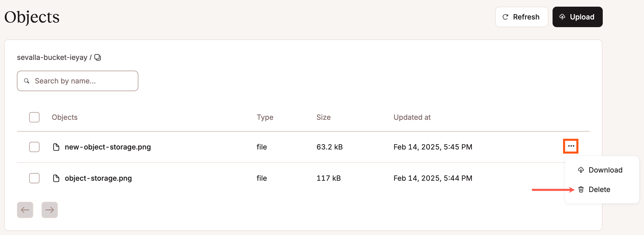This screenshot has height=235, width=644.
Task: Select the file icon next to new-object-storage.png
Action: [x=56, y=147]
